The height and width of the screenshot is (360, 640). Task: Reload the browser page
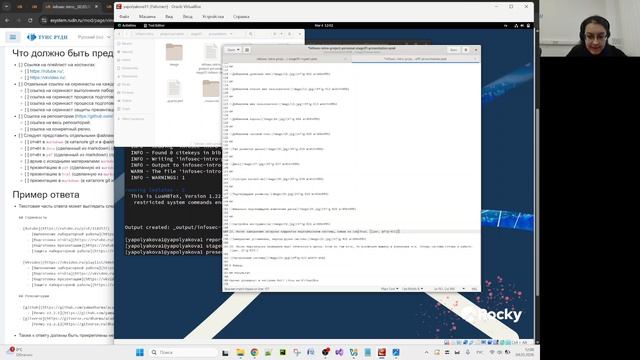pyautogui.click(x=30, y=20)
